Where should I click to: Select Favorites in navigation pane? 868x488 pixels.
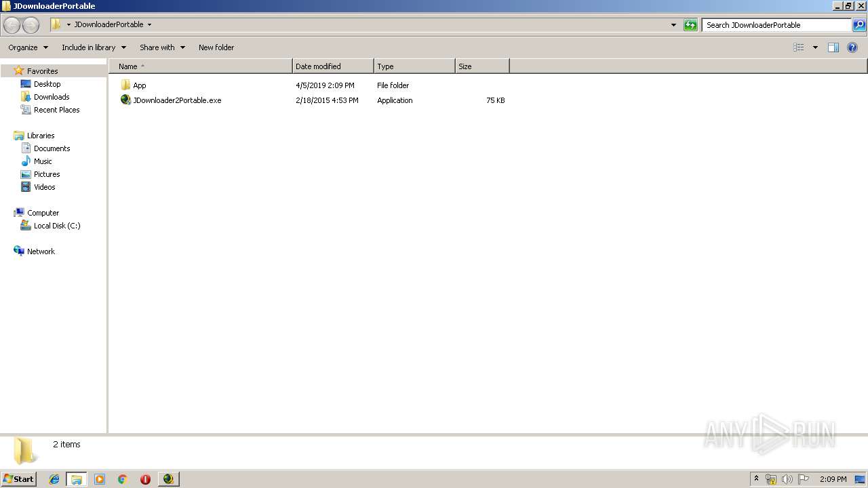(x=42, y=71)
